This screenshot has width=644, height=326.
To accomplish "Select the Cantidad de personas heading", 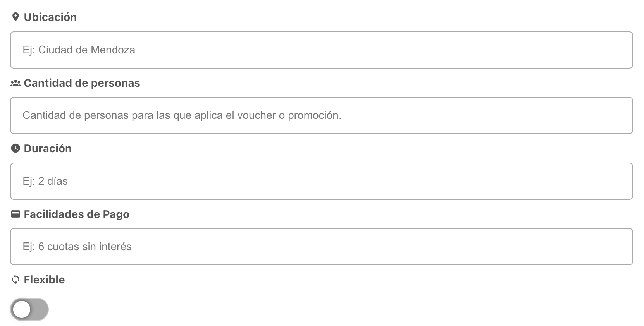I will pyautogui.click(x=82, y=82).
